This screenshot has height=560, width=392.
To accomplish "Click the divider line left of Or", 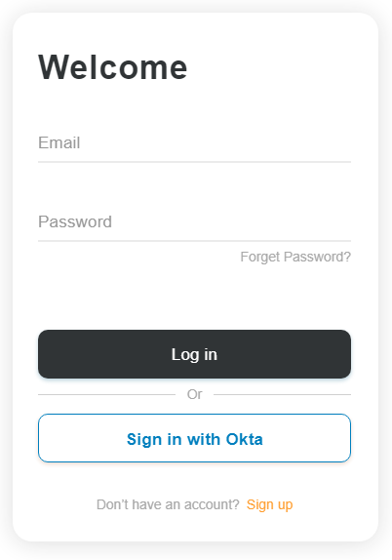I will 106,395.
